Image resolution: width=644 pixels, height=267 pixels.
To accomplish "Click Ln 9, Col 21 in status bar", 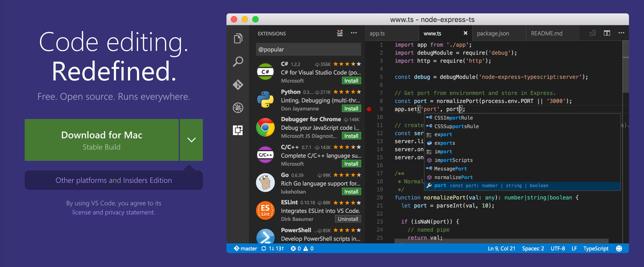I will tap(502, 249).
